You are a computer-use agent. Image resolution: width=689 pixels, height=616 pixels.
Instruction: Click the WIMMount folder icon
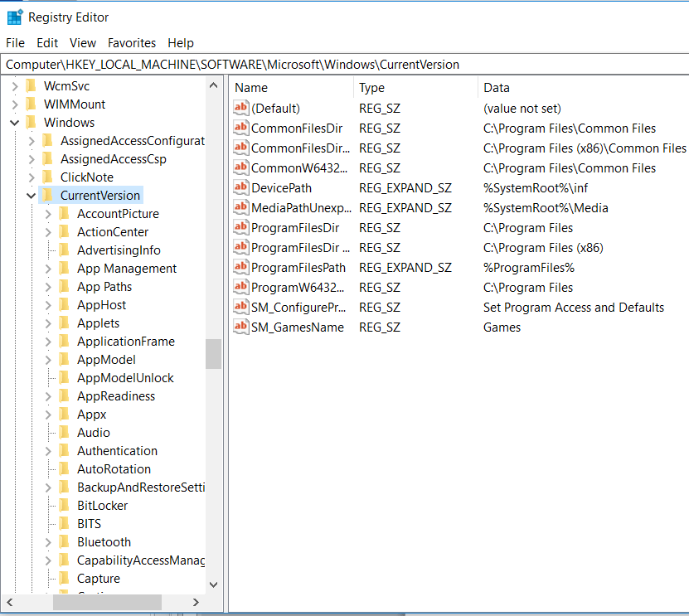pyautogui.click(x=31, y=104)
